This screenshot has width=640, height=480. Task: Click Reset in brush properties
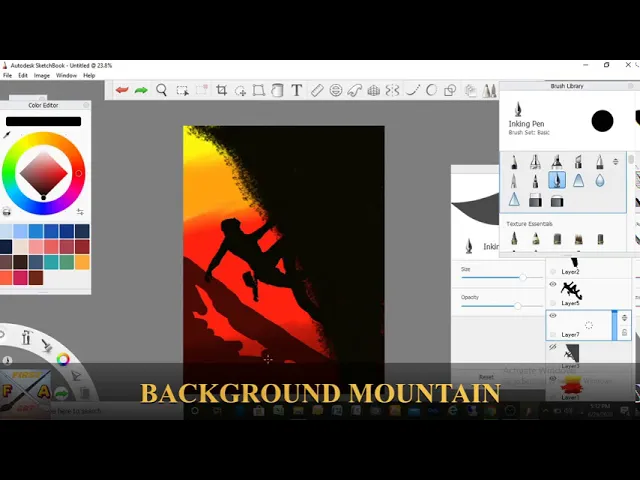[486, 377]
